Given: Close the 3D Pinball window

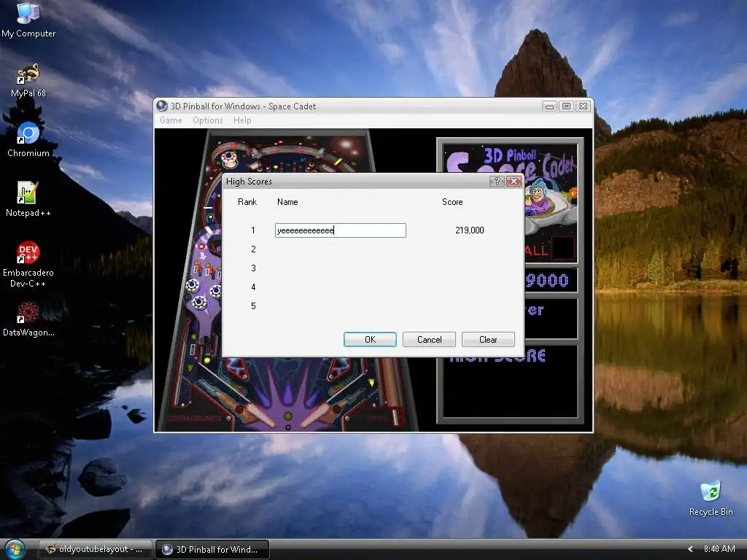Looking at the screenshot, I should tap(583, 106).
